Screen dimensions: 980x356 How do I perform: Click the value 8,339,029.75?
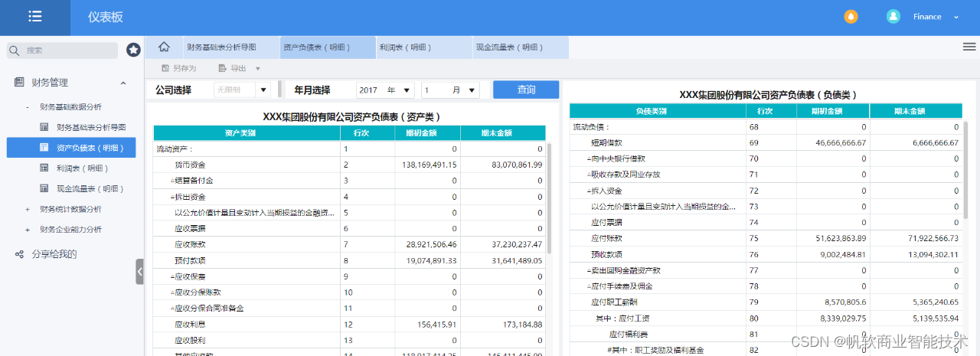843,318
